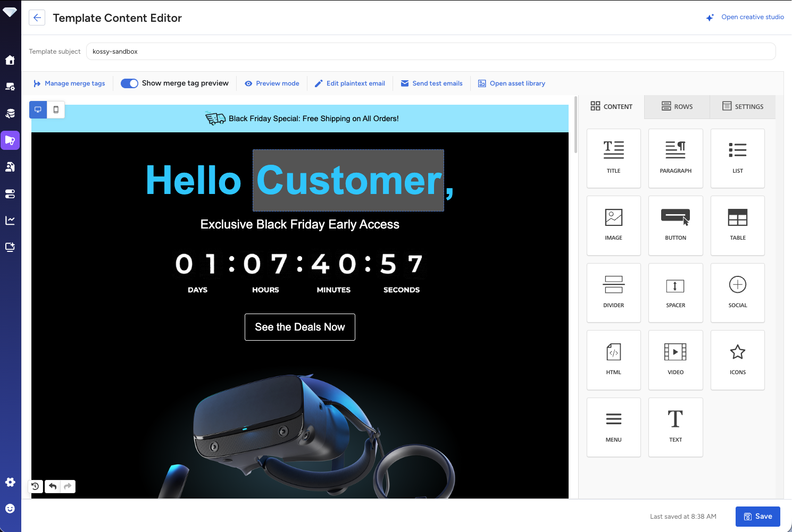Click the Save button
792x532 pixels.
(x=757, y=517)
